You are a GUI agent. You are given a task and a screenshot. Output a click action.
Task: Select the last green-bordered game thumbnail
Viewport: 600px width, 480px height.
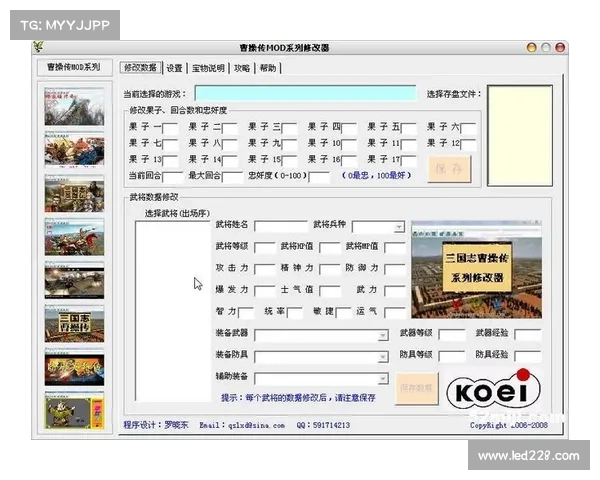point(74,410)
